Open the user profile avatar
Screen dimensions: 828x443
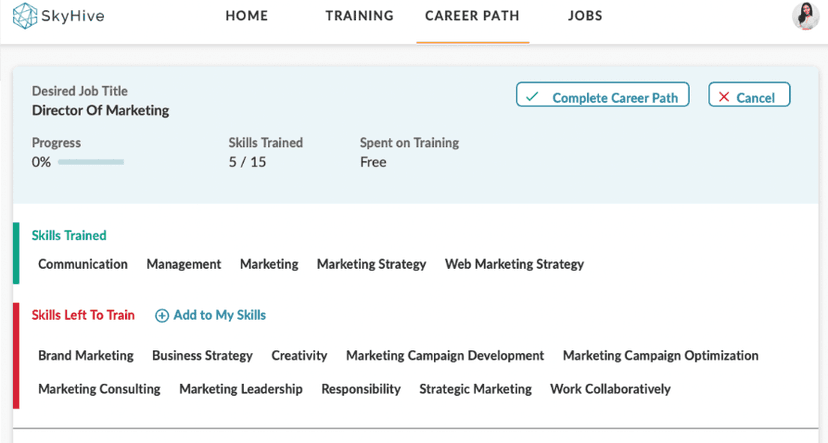tap(805, 16)
